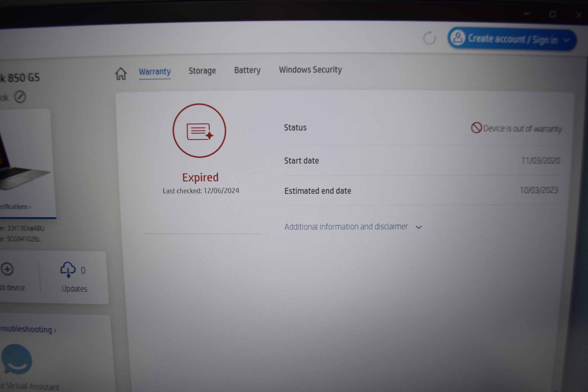Screen dimensions: 588x392
Task: Open Updates cloud download icon
Action: (68, 270)
